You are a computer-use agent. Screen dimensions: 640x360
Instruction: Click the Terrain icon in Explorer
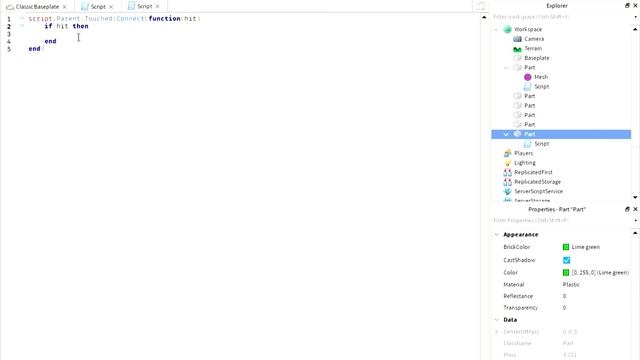pyautogui.click(x=517, y=49)
